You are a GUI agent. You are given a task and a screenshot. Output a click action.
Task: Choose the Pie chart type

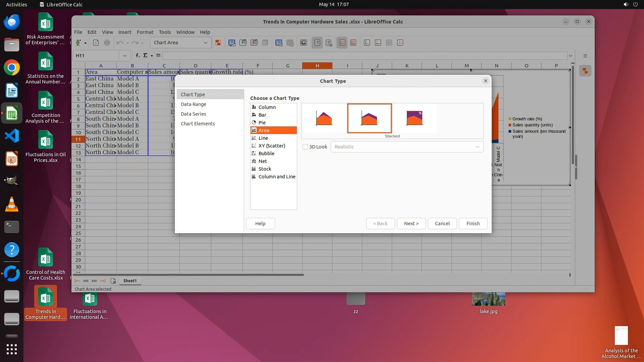tap(262, 122)
